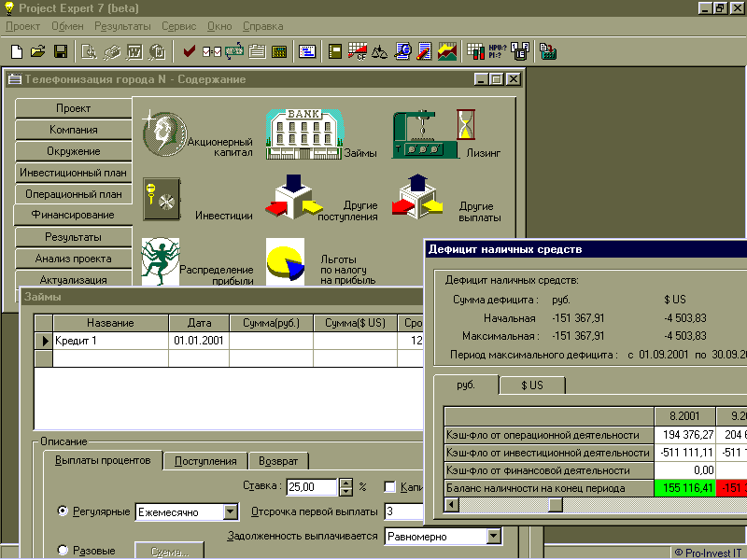Expand the Ежемесячно dropdown
The image size is (747, 560).
coord(231,511)
